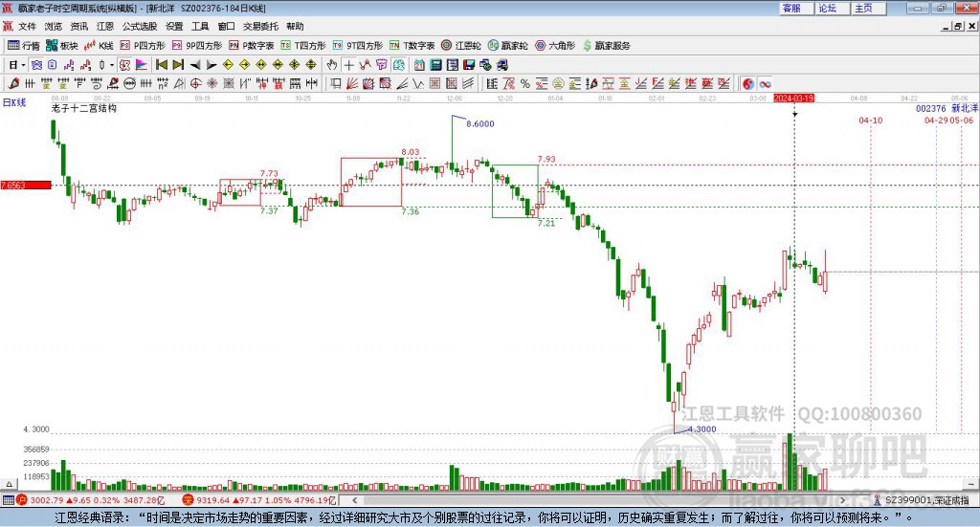Screen dimensions: 980x527
Task: Select the compass-and-ruler angle tool
Action: coord(178,83)
